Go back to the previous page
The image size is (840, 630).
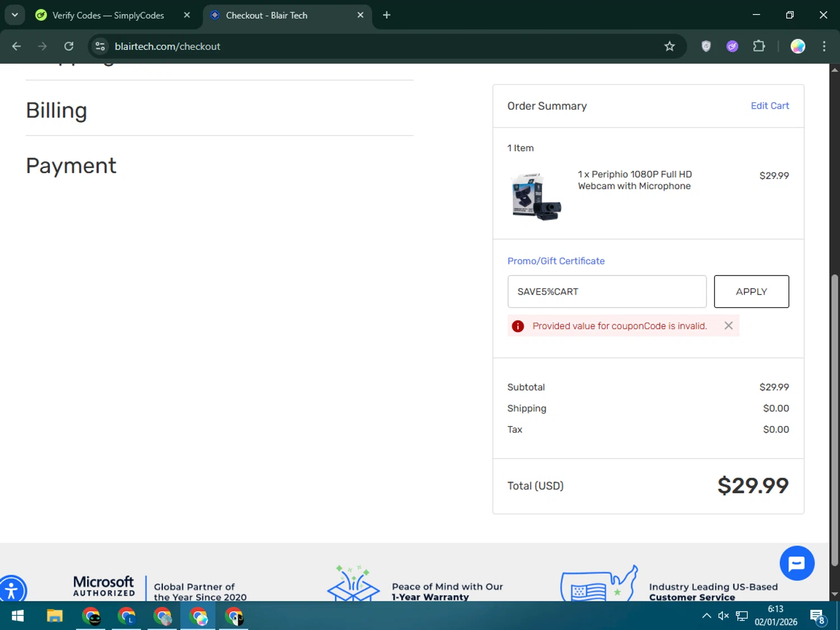coord(16,46)
